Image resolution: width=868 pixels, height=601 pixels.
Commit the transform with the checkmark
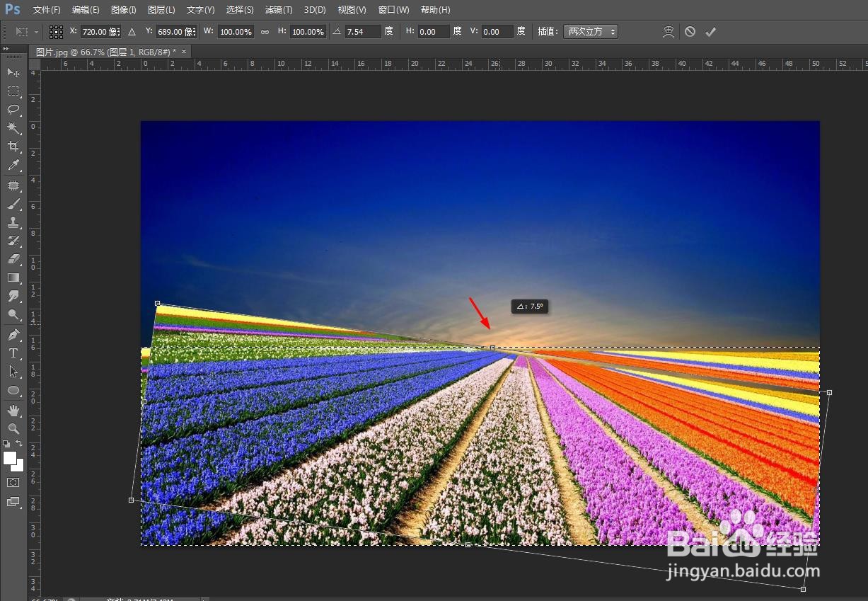[711, 32]
